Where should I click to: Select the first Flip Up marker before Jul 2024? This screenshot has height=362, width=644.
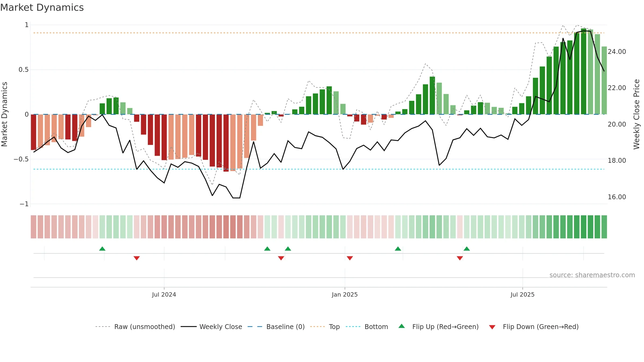[x=102, y=249]
